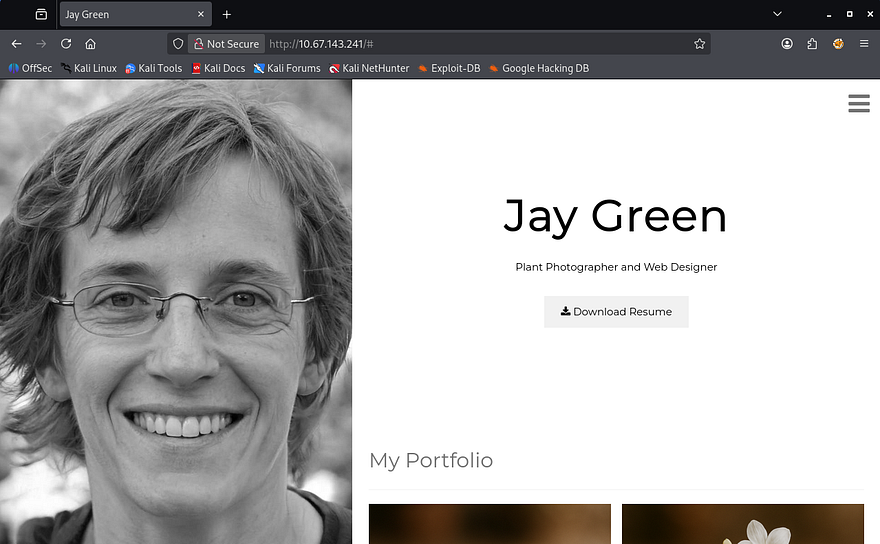Open the website hamburger menu icon
This screenshot has height=544, width=880.
(x=858, y=104)
